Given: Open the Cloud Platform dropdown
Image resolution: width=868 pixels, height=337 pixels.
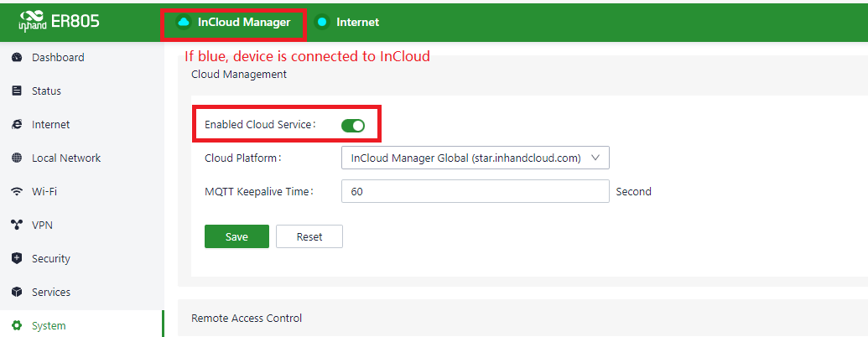Looking at the screenshot, I should click(x=475, y=158).
